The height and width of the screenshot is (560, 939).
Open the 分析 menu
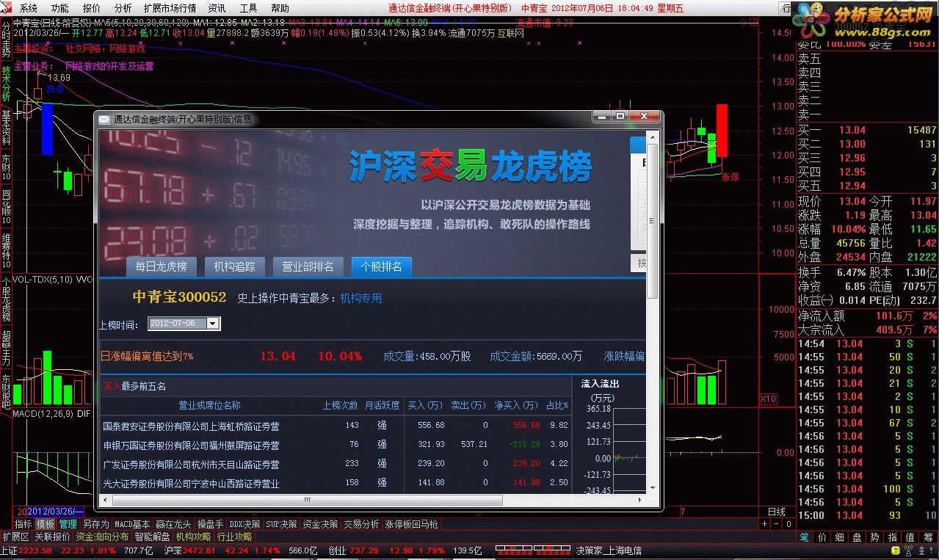[x=123, y=8]
